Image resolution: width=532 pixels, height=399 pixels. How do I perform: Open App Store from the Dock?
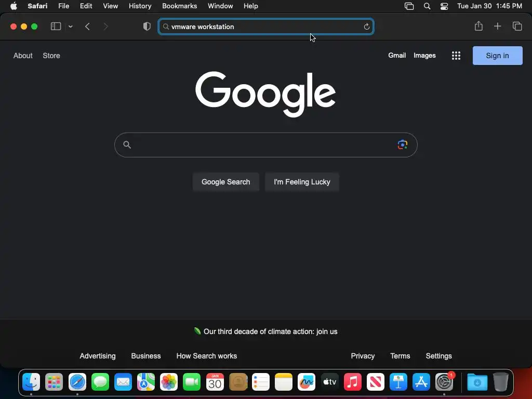[421, 382]
